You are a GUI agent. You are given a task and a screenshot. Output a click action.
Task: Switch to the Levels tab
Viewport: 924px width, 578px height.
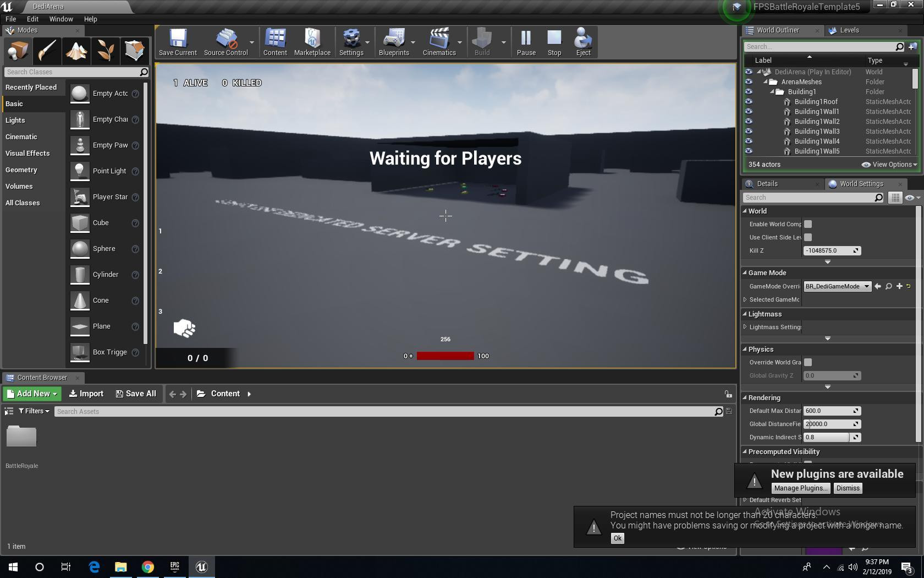pyautogui.click(x=849, y=30)
